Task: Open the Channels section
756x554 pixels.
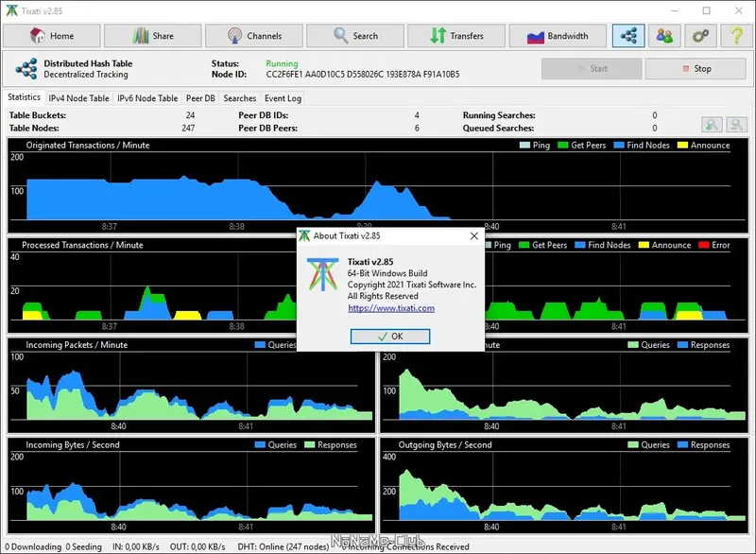Action: [254, 36]
